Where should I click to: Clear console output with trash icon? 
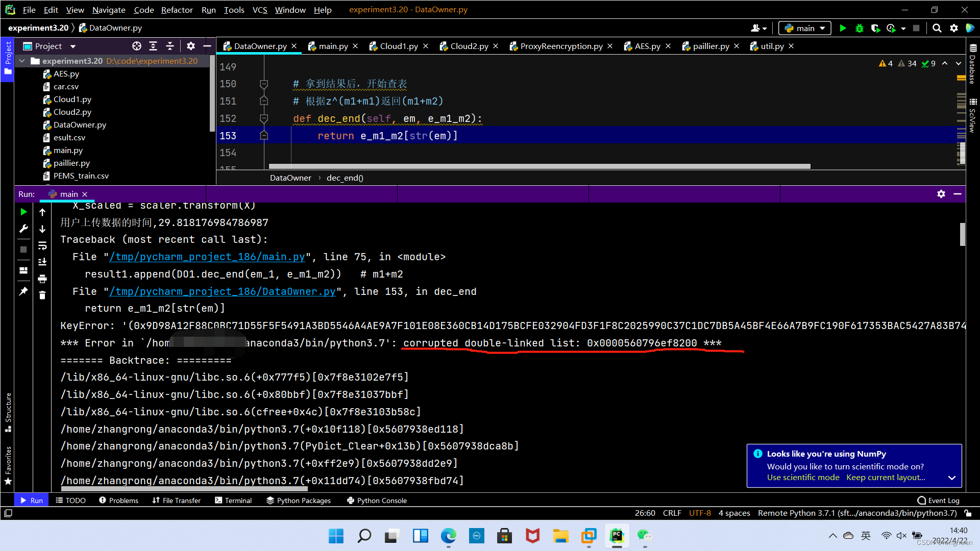(x=42, y=295)
